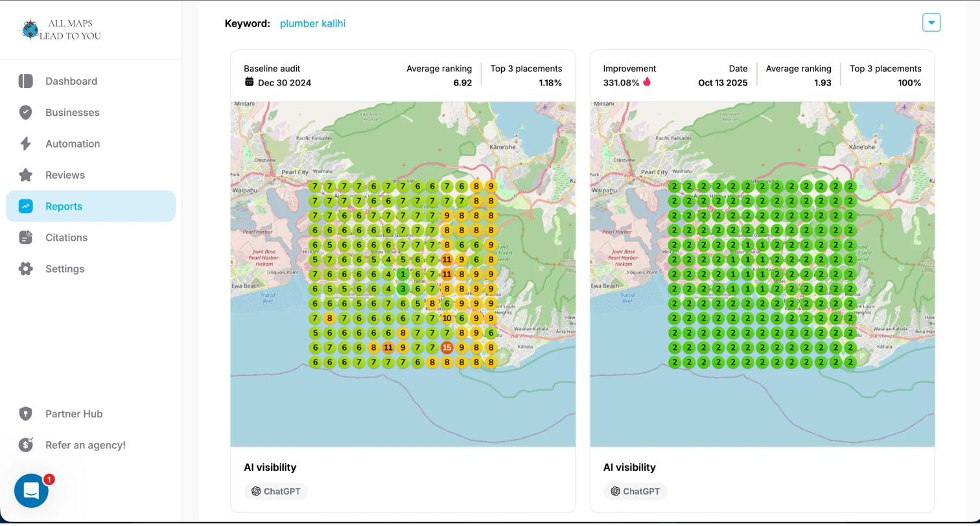Go to Refer an agency! page
Viewport: 980px width, 526px height.
coord(85,445)
